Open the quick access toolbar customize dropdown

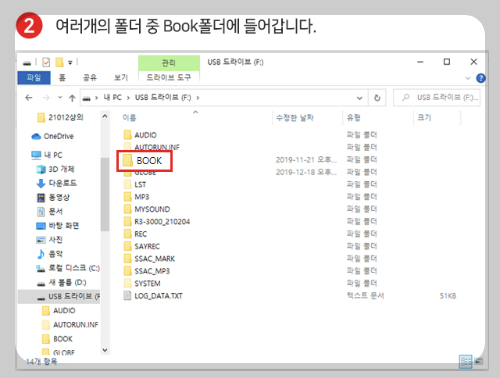tap(70, 62)
